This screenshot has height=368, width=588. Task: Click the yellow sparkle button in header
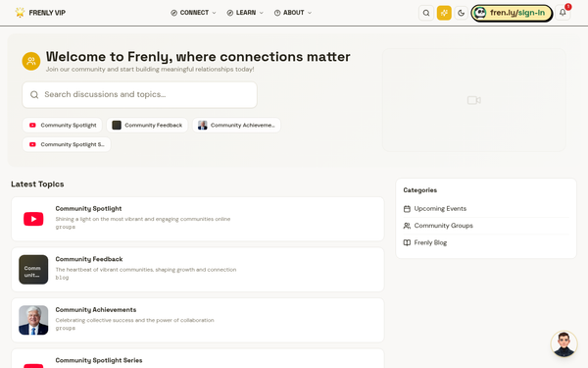pos(444,13)
